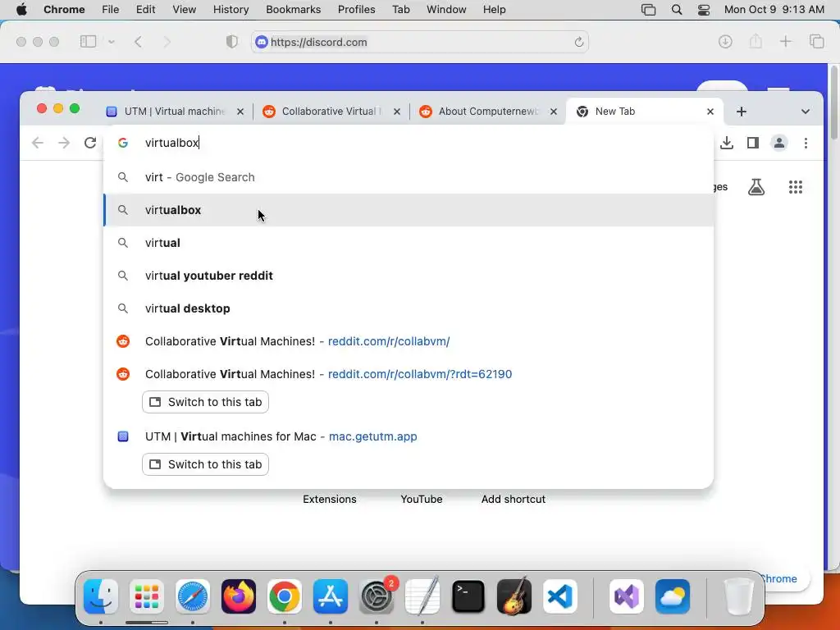Open Launchpad from the dock
840x630 pixels.
coord(147,596)
